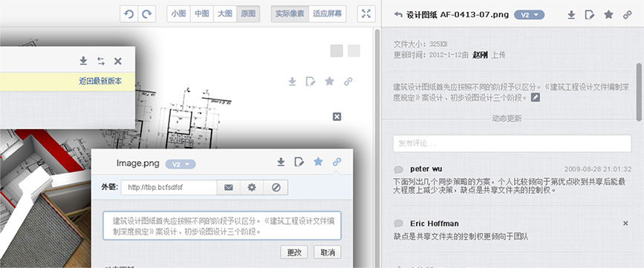Click first gray square above faded icons
This screenshot has height=268, width=644.
point(336,51)
